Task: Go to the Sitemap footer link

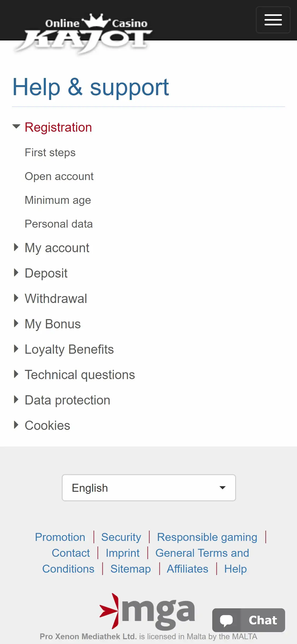Action: tap(130, 569)
